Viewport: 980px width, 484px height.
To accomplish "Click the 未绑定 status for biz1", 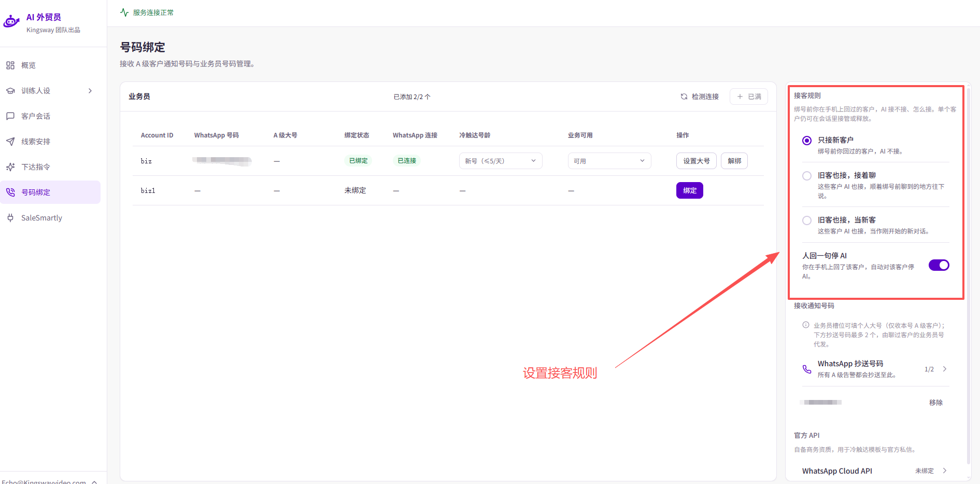I will click(x=356, y=190).
